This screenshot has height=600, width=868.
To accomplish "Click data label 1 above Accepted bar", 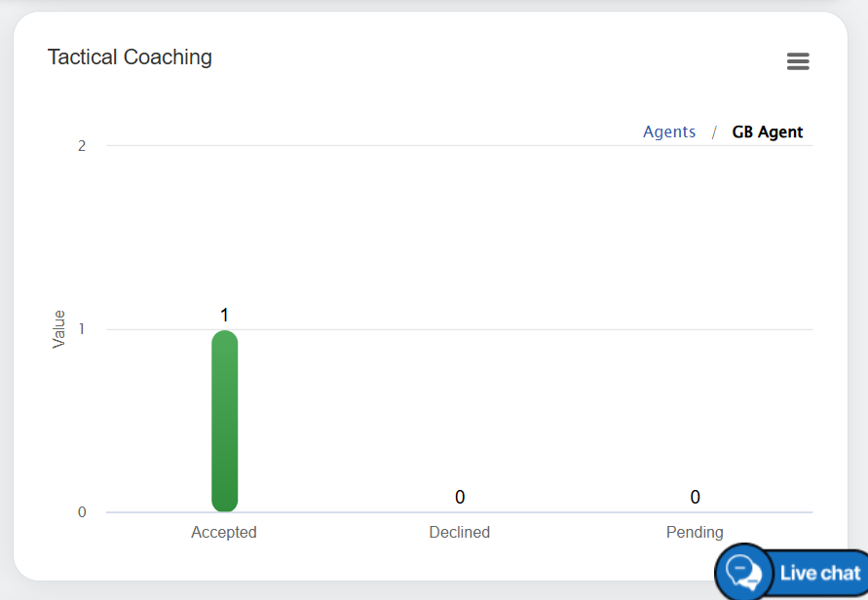I will coord(224,315).
